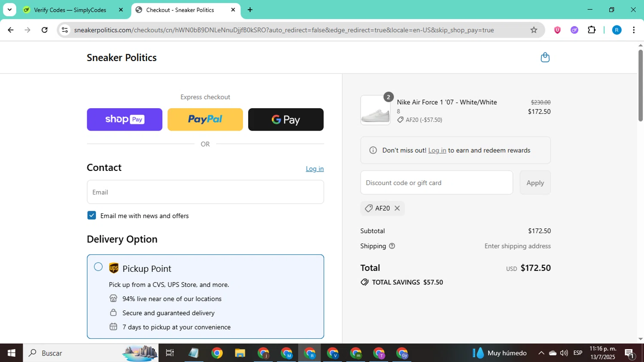Click the address bar URL

(x=284, y=30)
